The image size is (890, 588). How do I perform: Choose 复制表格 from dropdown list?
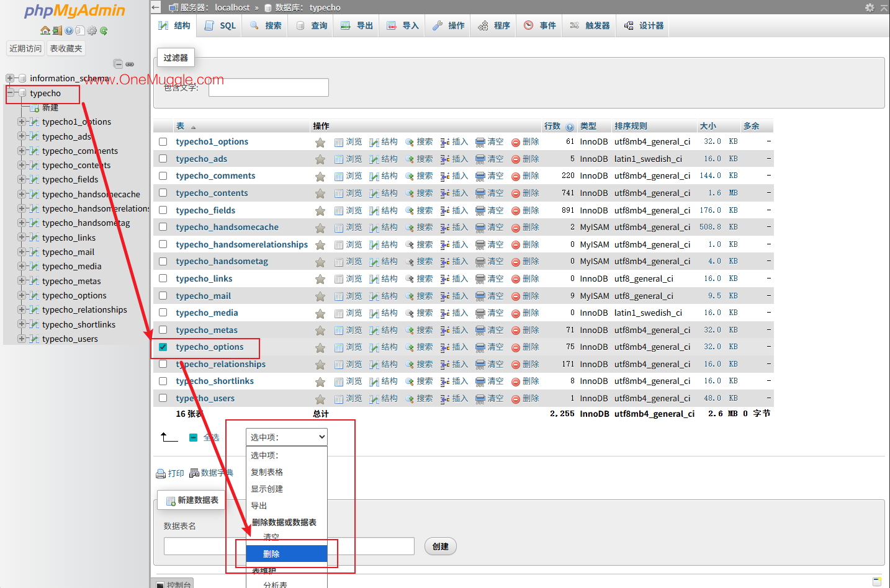pyautogui.click(x=287, y=472)
